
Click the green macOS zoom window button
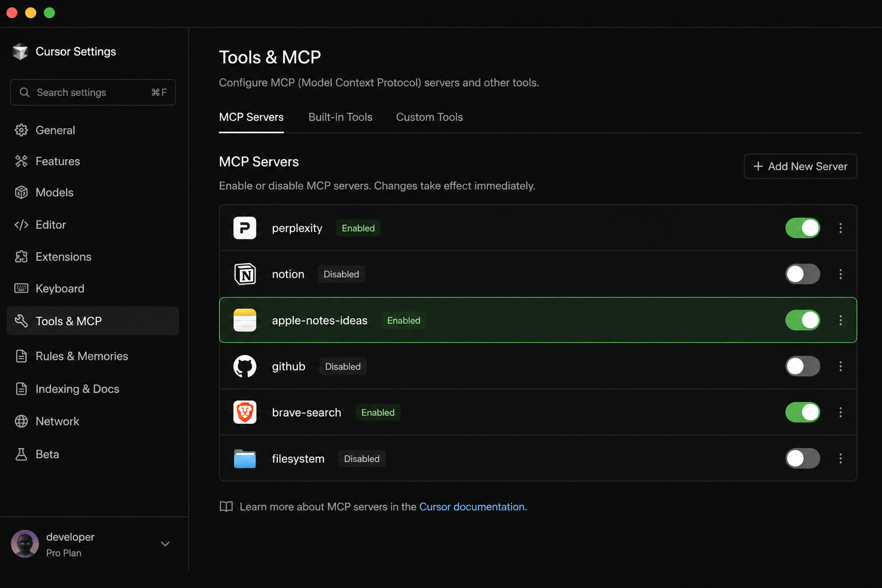coord(49,13)
